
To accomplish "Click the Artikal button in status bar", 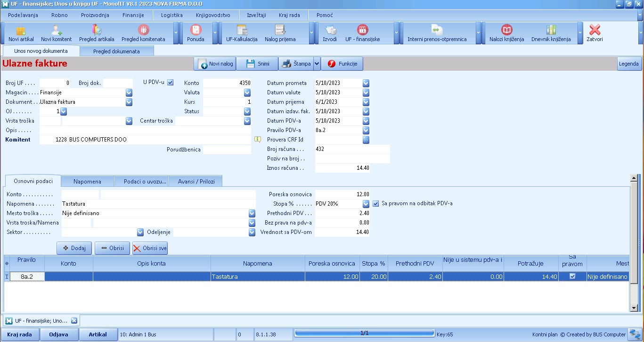I will [97, 334].
